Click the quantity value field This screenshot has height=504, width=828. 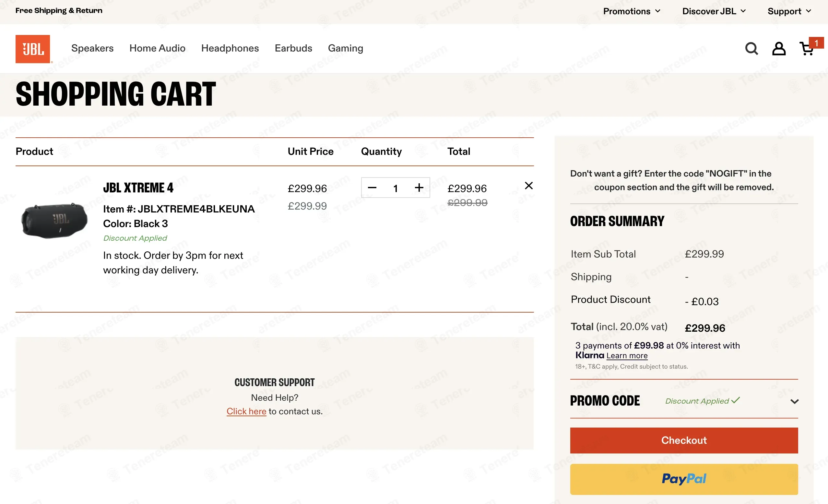coord(396,188)
